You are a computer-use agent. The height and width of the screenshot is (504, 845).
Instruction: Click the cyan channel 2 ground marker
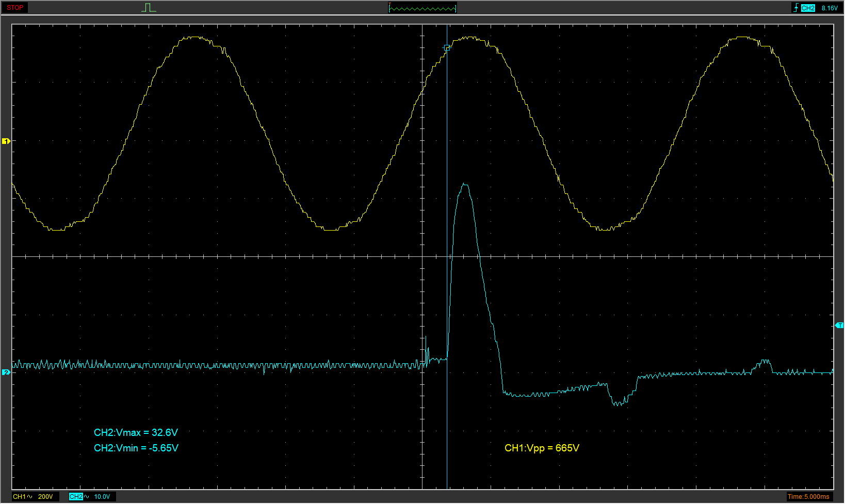click(x=6, y=372)
